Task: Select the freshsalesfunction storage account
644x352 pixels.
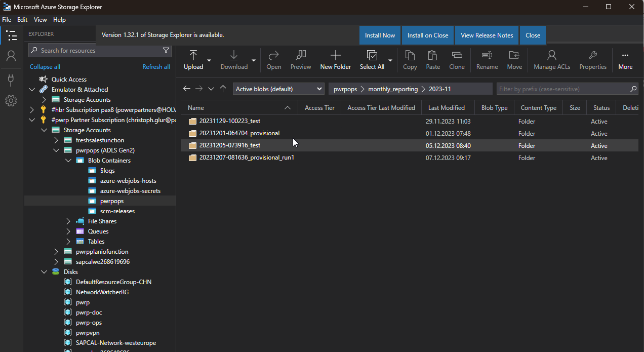Action: coord(100,140)
